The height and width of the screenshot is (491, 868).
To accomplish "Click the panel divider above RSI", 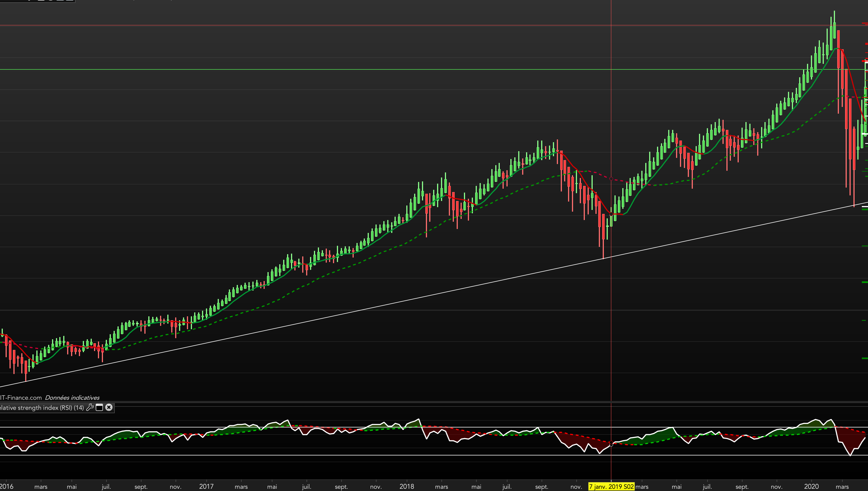I will point(405,402).
